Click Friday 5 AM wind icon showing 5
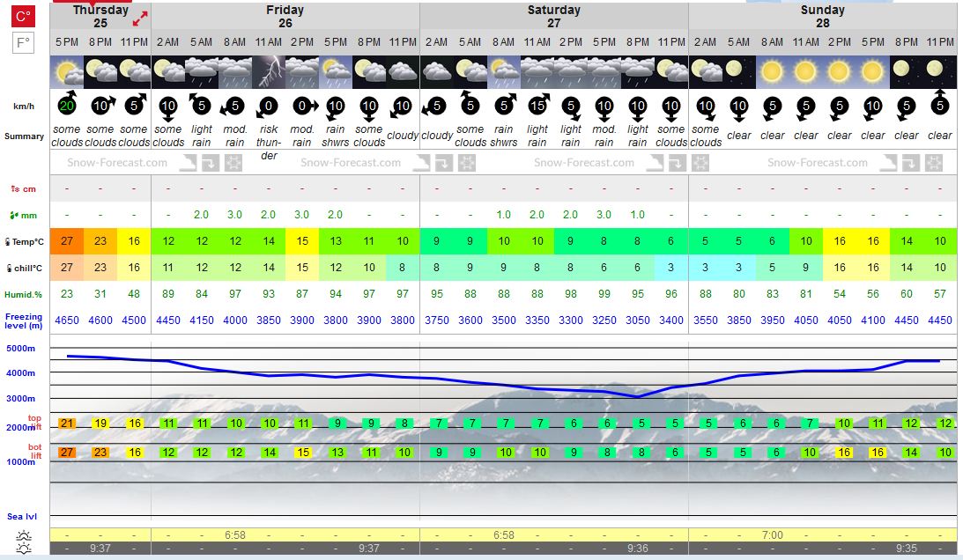This screenshot has height=560, width=963. point(201,105)
